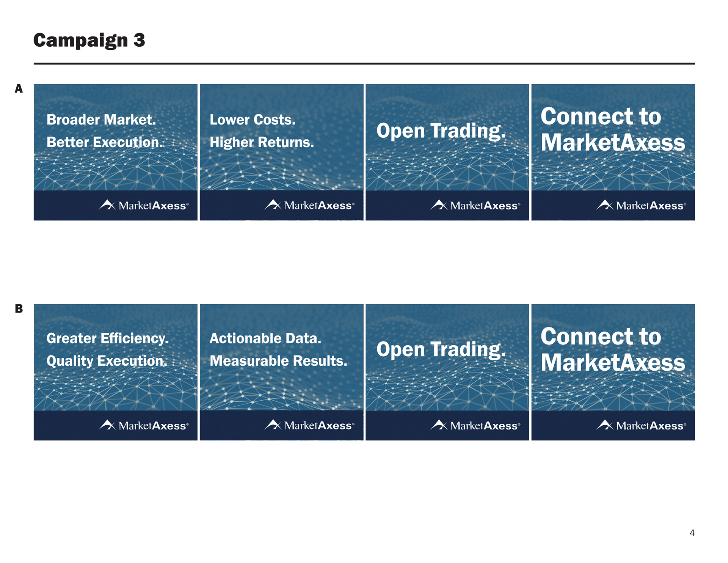Click MarketAxess logo in bottom-right banner
This screenshot has height=563, width=728.
641,426
